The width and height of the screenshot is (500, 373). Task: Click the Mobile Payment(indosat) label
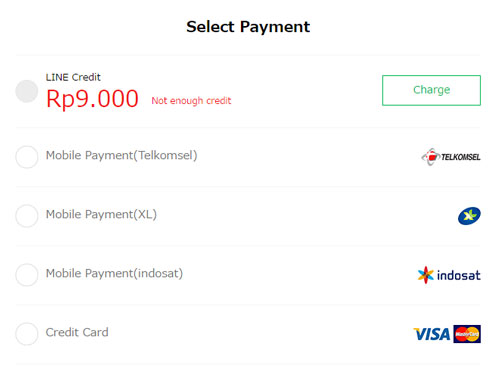click(x=114, y=273)
